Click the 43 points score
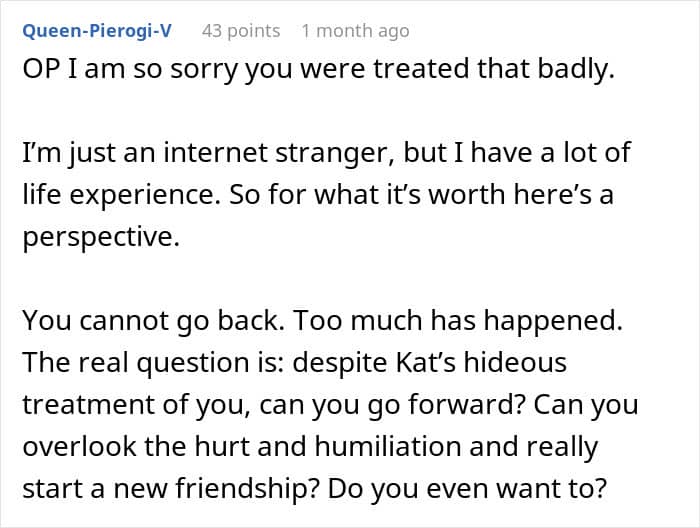This screenshot has height=528, width=700. click(240, 31)
